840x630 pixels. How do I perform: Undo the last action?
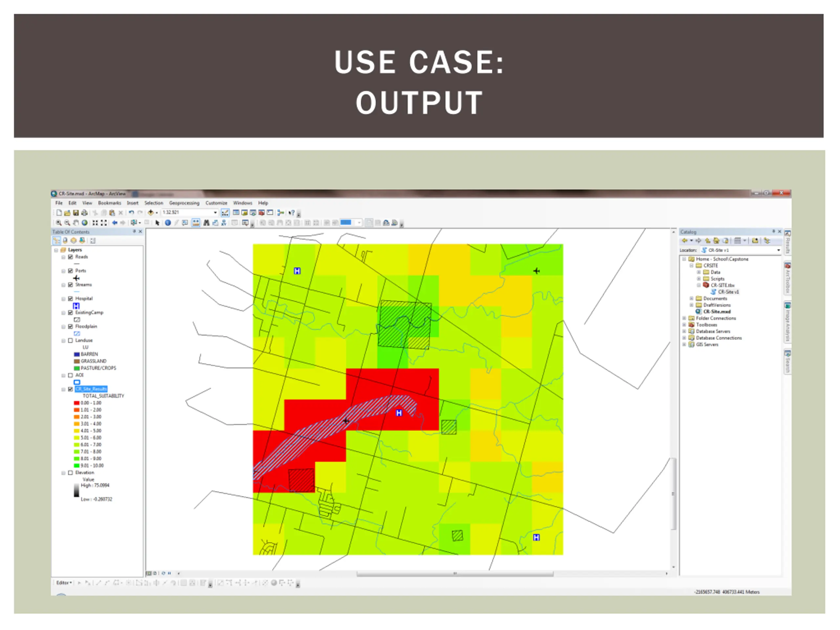point(131,213)
